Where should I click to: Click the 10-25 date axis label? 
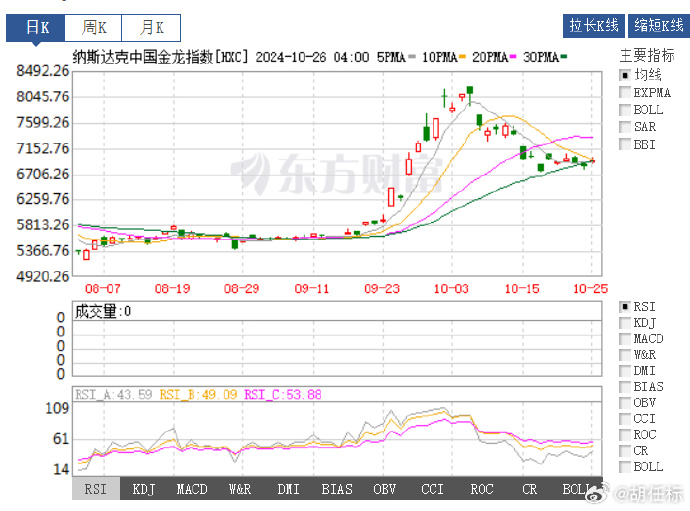tap(590, 289)
